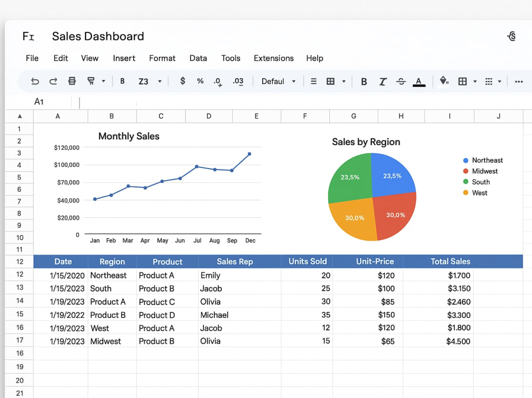Click the Redo arrow icon

click(53, 81)
